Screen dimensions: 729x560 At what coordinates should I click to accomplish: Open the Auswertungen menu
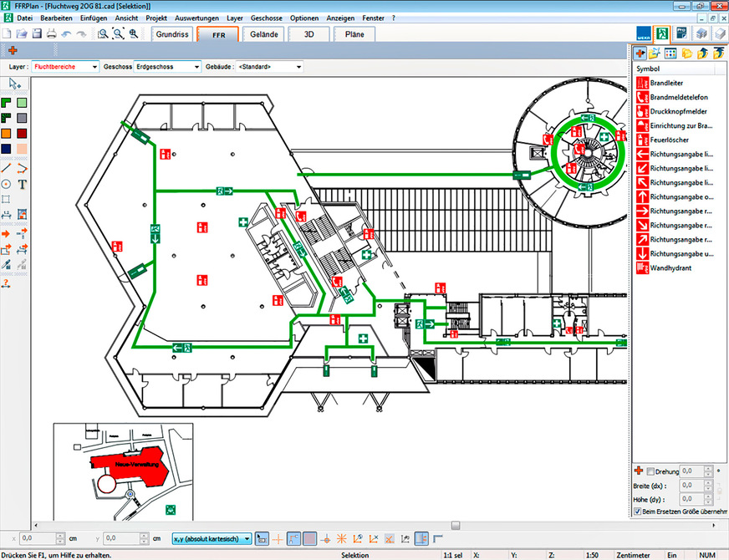point(197,18)
